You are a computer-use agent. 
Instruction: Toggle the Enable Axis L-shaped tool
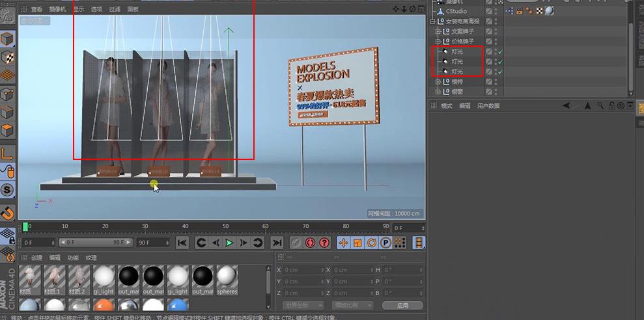point(7,153)
